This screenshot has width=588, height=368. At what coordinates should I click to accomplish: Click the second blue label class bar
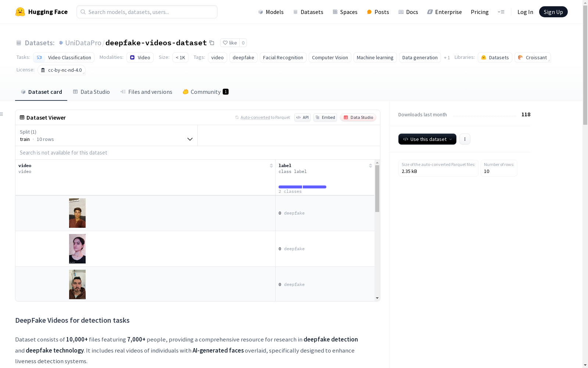[x=315, y=187]
